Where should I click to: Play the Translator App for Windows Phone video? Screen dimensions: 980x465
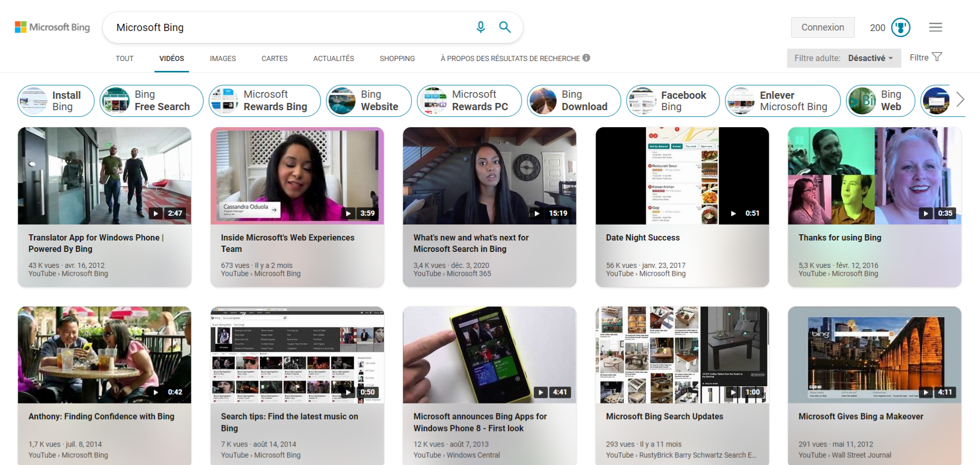(x=104, y=176)
